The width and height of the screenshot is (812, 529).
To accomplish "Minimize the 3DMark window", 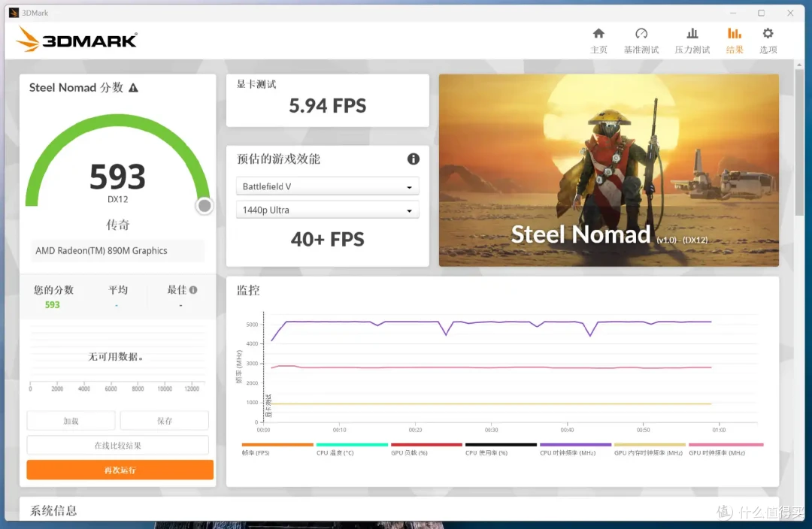I will pyautogui.click(x=733, y=13).
